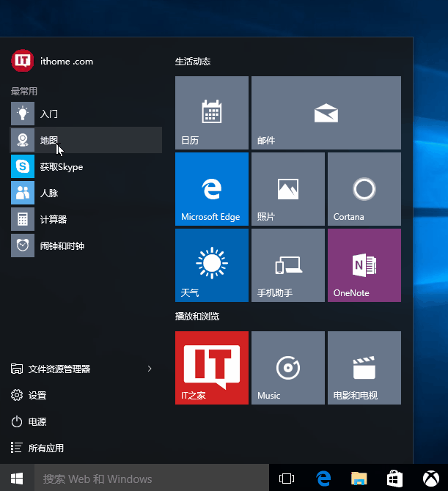Show All apps (所有应用) list
This screenshot has height=491, width=448.
[45, 448]
